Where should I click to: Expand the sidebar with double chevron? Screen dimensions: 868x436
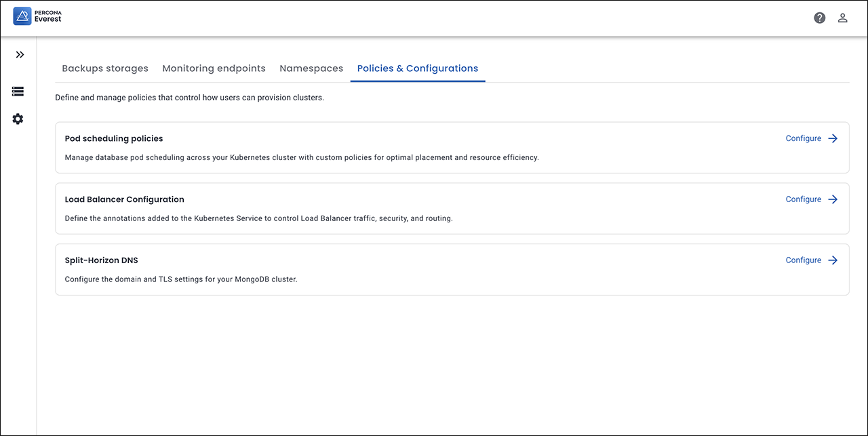pyautogui.click(x=20, y=55)
